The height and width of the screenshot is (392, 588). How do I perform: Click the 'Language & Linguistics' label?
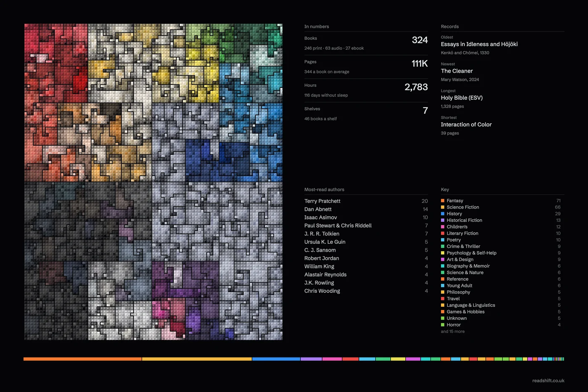point(471,305)
